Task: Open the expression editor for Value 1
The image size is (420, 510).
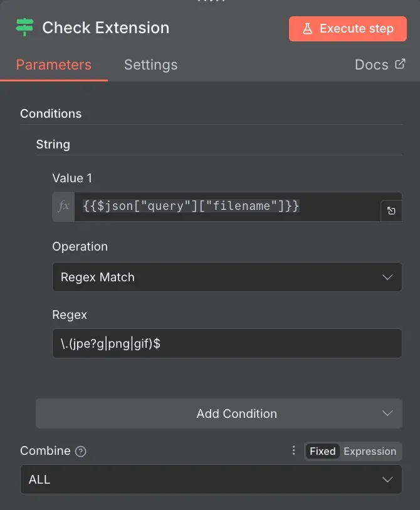Action: [x=391, y=211]
